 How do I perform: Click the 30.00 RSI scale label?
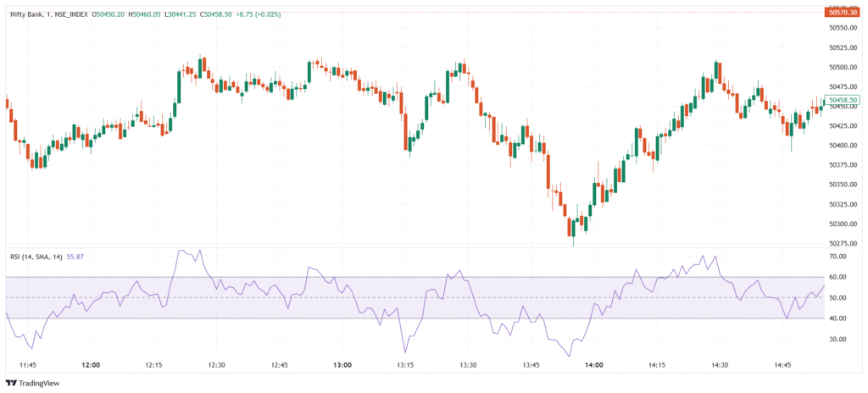click(838, 339)
